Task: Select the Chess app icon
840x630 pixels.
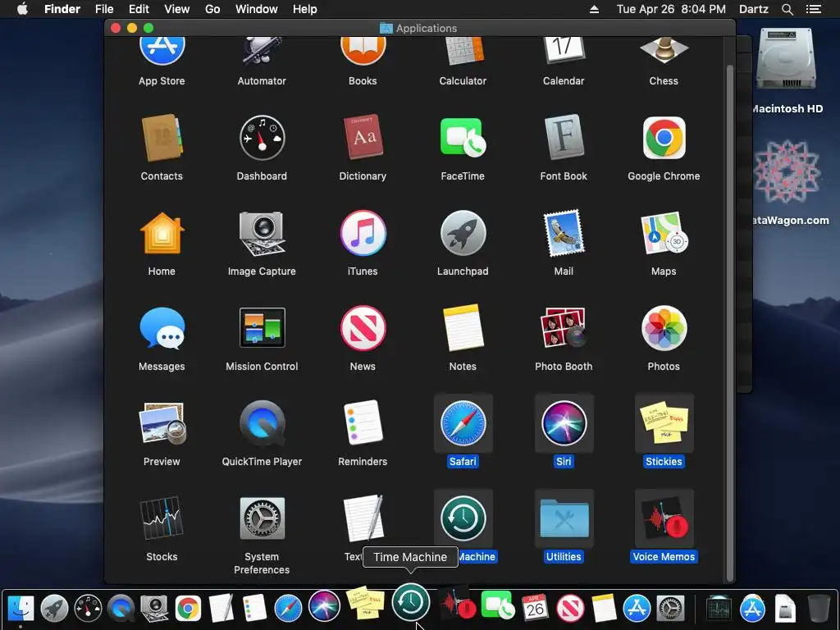Action: click(664, 52)
